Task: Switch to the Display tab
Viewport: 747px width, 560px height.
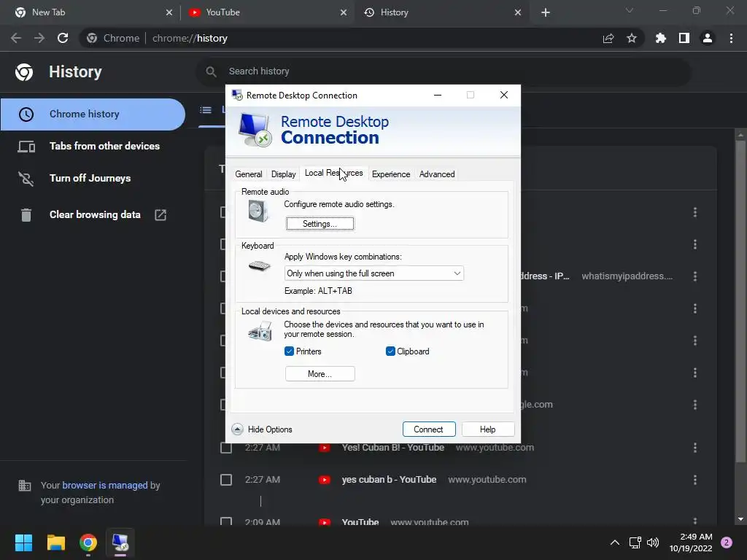Action: tap(283, 174)
